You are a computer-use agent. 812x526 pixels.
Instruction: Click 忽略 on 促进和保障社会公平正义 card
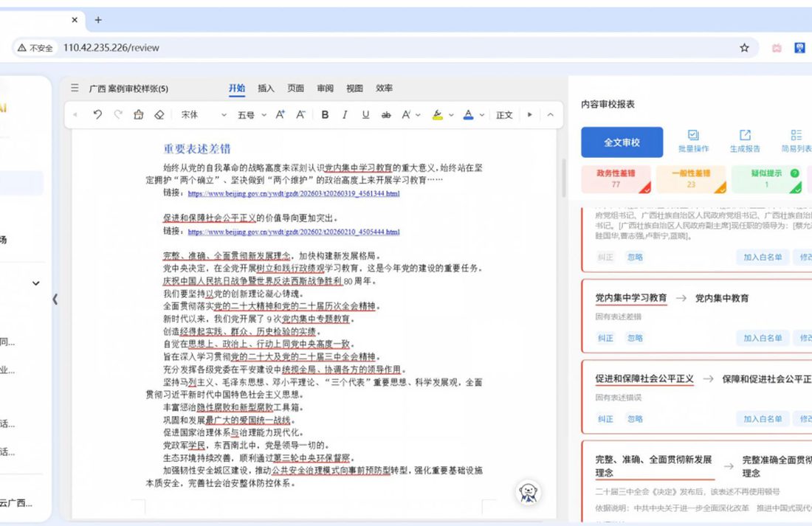635,418
